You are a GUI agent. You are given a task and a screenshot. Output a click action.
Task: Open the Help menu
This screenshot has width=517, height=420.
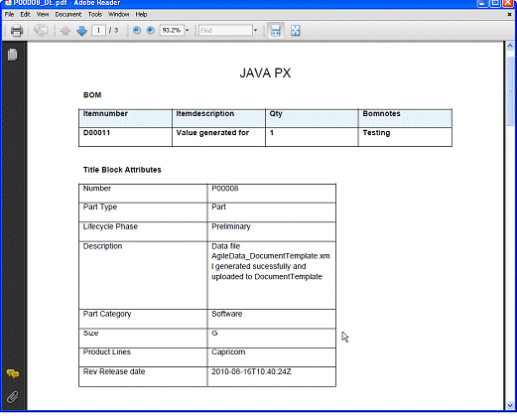(141, 15)
